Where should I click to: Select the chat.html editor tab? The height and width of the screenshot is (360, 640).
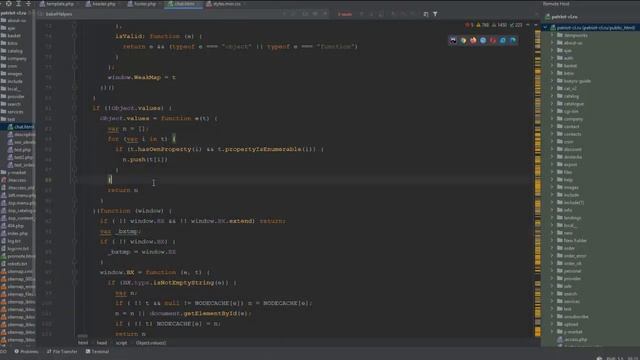click(182, 4)
